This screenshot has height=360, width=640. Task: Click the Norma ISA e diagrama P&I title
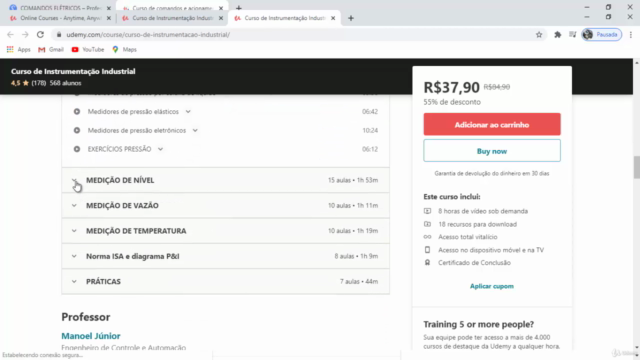pyautogui.click(x=133, y=256)
